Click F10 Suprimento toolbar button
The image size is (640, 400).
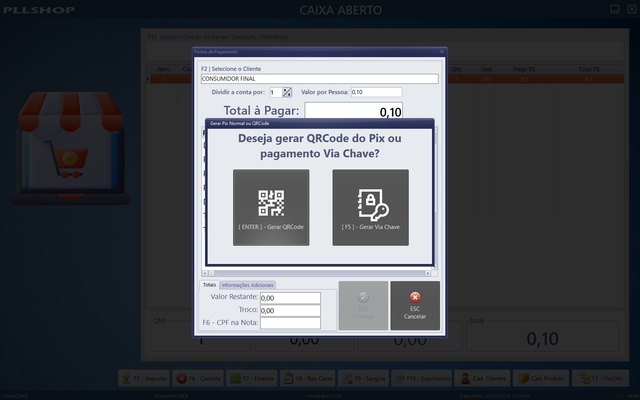pyautogui.click(x=422, y=378)
